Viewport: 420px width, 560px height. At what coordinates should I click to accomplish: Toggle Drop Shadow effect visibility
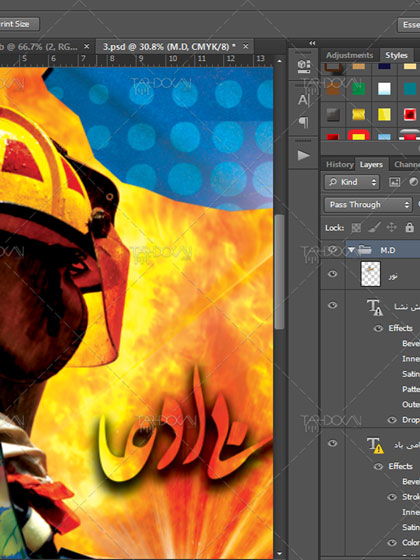(392, 420)
